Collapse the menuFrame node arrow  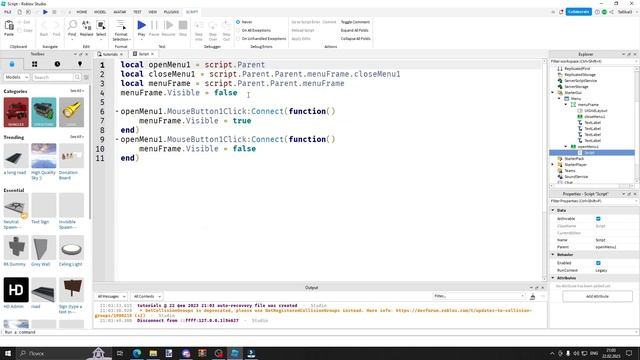566,104
